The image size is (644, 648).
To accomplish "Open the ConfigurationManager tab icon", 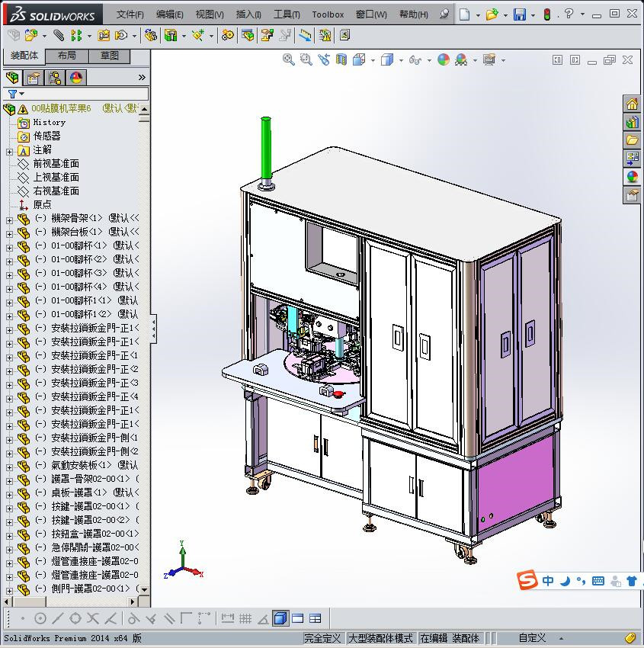I will click(55, 78).
